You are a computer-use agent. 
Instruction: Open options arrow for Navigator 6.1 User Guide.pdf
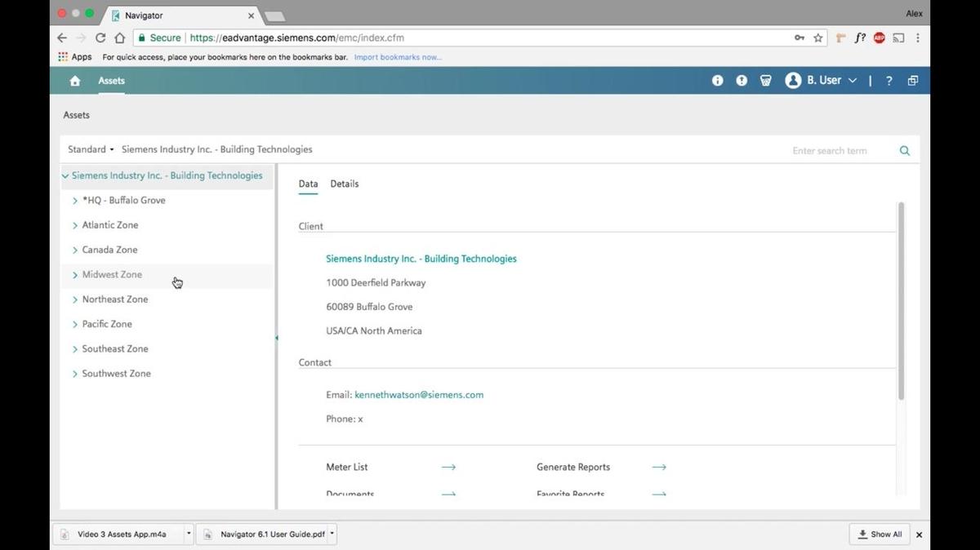coord(332,534)
